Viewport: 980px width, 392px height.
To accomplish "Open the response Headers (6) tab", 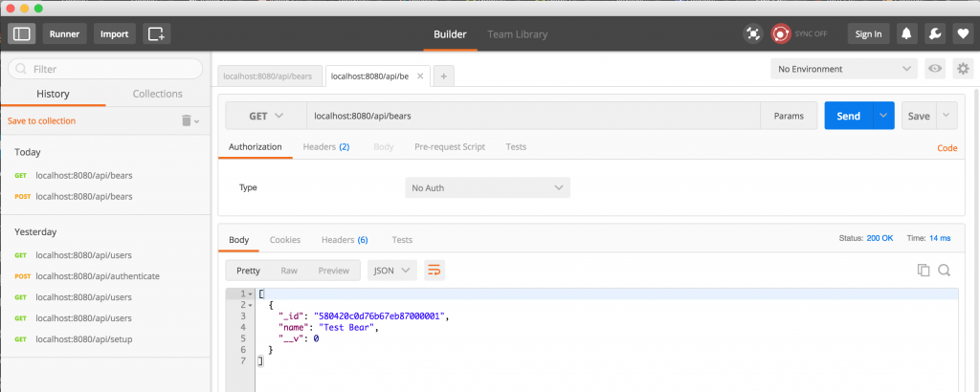I will (345, 240).
